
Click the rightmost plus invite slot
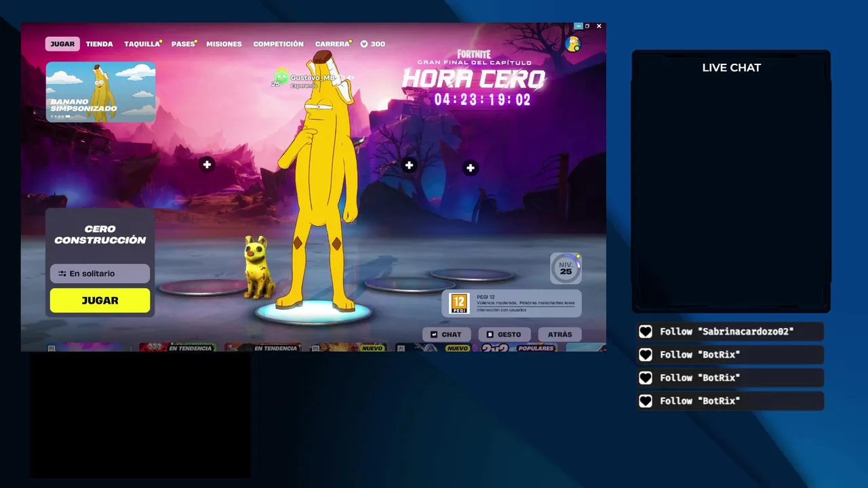tap(471, 168)
